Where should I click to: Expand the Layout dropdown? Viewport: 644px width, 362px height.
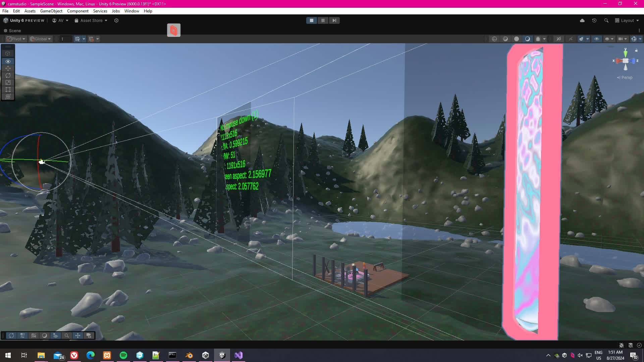coord(627,20)
